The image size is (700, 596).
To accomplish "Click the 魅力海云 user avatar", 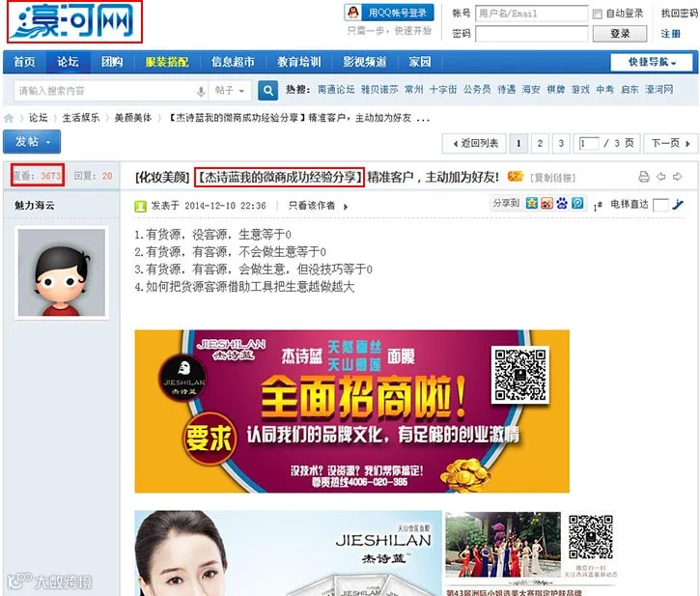I will coord(62,272).
